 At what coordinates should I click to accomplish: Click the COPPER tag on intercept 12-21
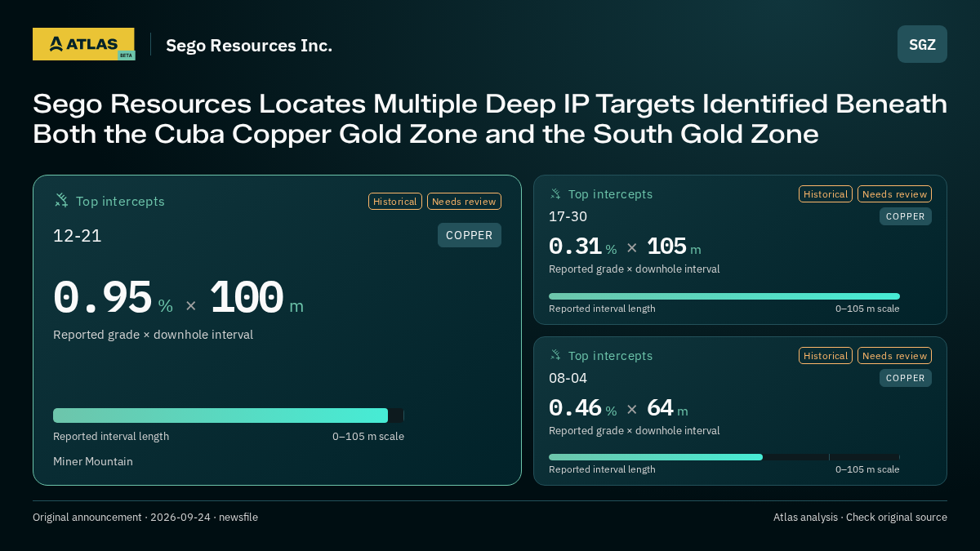[x=470, y=235]
